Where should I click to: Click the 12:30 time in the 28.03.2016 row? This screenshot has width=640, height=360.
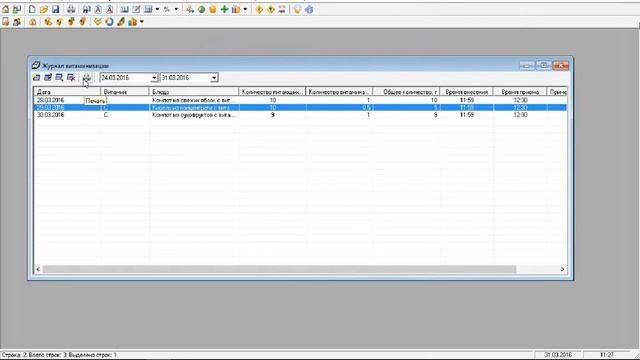tap(520, 100)
